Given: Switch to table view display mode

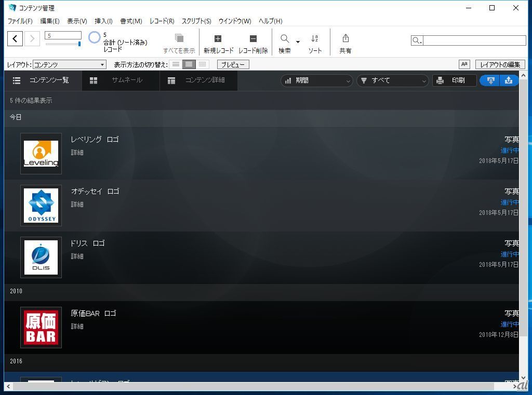Looking at the screenshot, I should click(x=203, y=64).
